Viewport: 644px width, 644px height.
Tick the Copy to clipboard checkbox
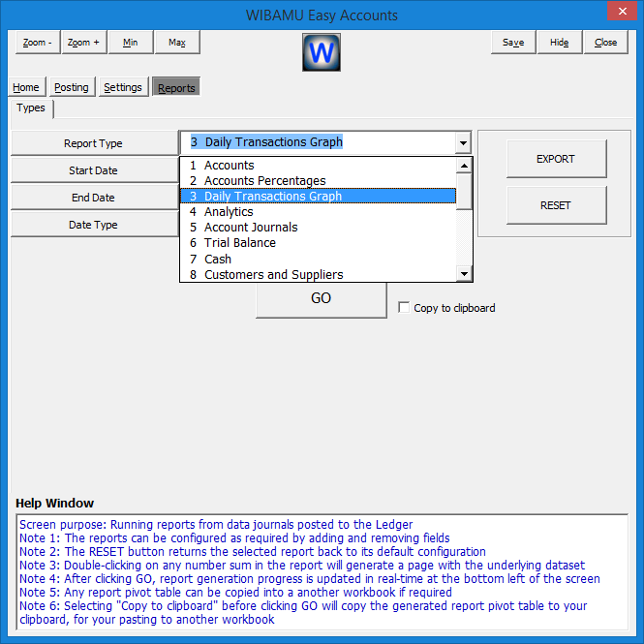click(x=404, y=307)
